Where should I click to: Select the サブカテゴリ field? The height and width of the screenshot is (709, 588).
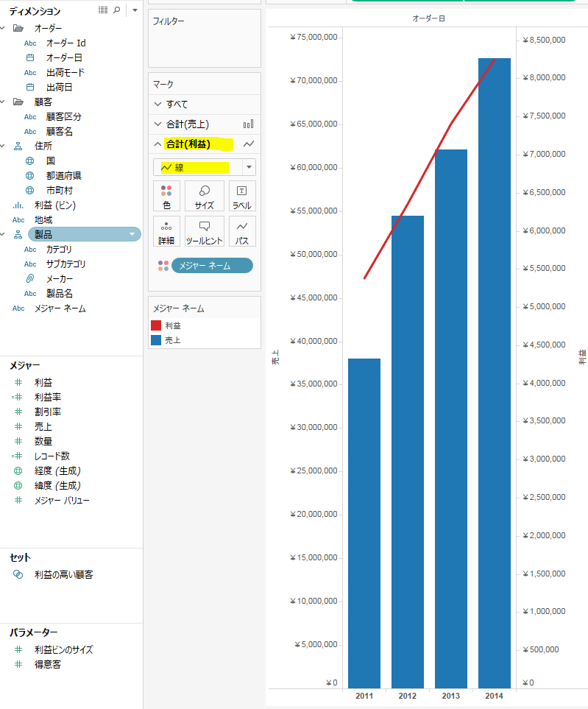[x=65, y=264]
